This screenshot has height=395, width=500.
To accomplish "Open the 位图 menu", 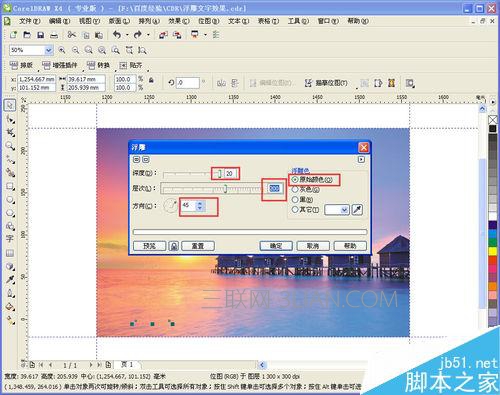I will (x=209, y=21).
